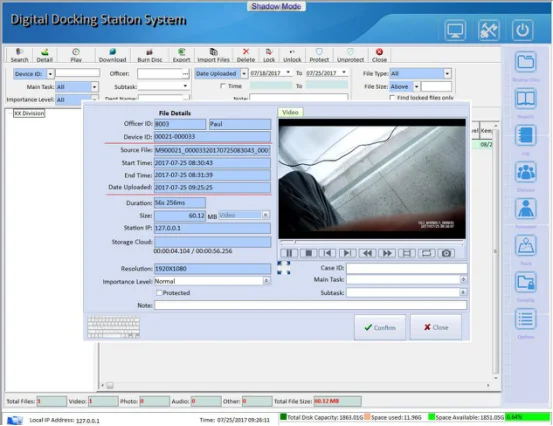Click the Export toolbar icon
Image resolution: width=553 pixels, height=426 pixels.
(x=181, y=55)
